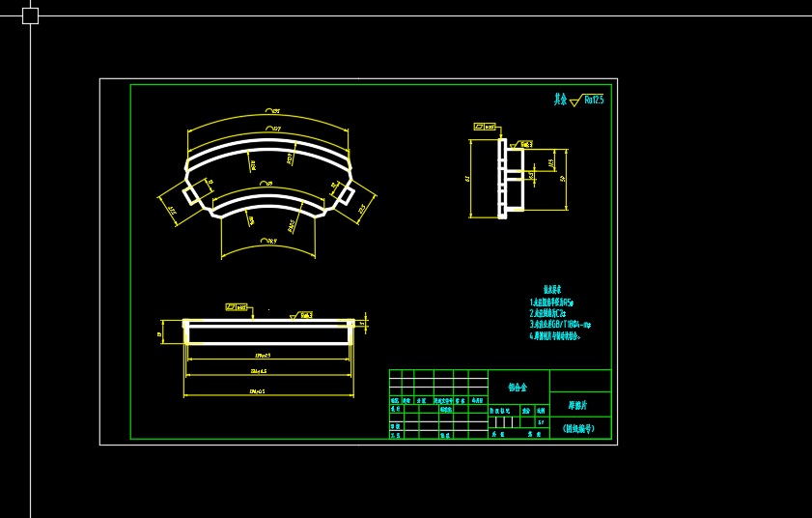Select arc dimension above the inner arc

tap(266, 184)
